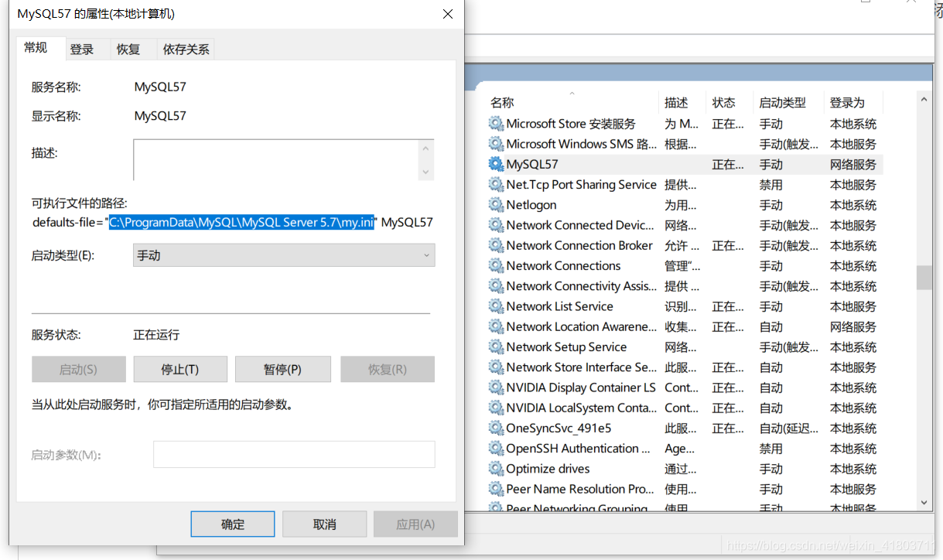943x560 pixels.
Task: Click the 取消 button
Action: [324, 524]
